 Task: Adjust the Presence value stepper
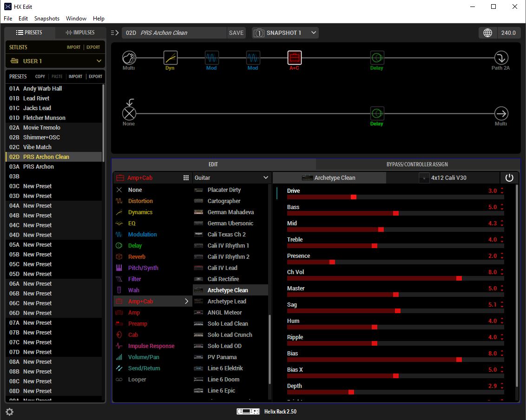502,256
